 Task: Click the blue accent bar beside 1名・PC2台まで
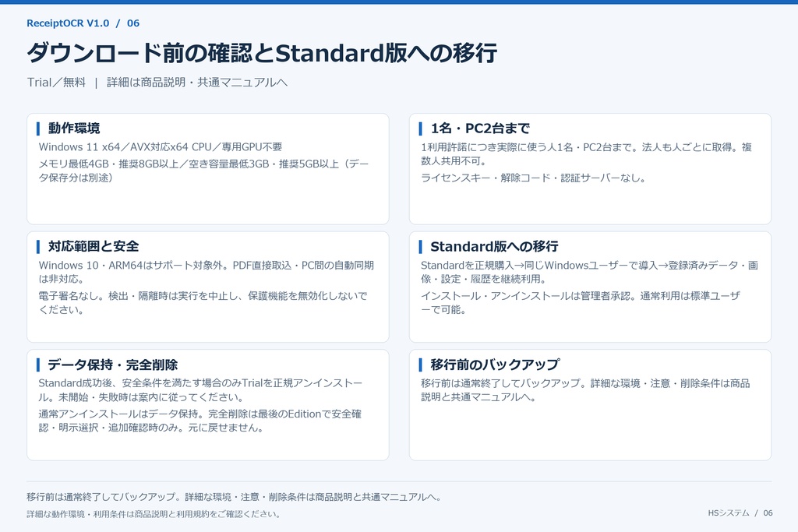tap(420, 129)
